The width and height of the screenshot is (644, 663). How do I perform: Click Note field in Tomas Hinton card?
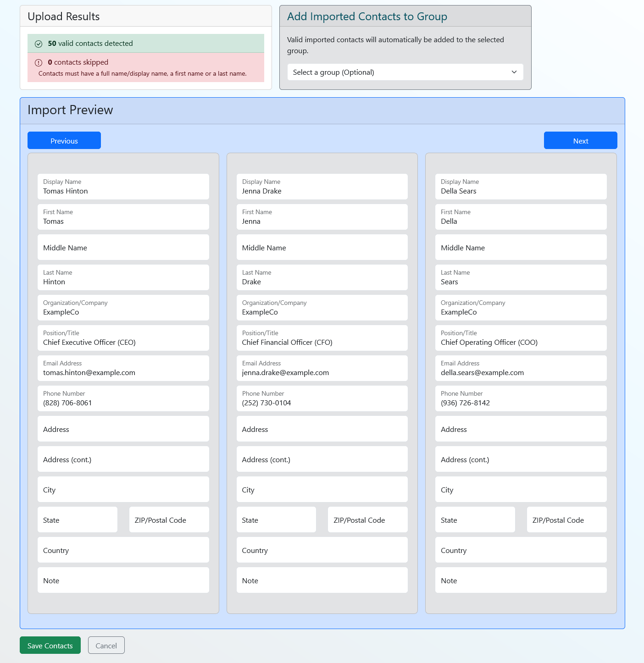pos(123,580)
